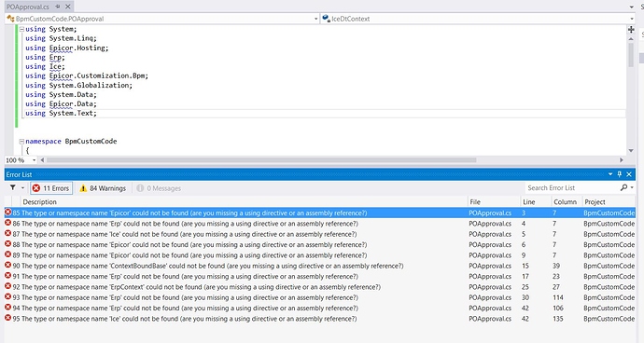644x343 pixels.
Task: Open the filter options dropdown arrow
Action: point(22,188)
